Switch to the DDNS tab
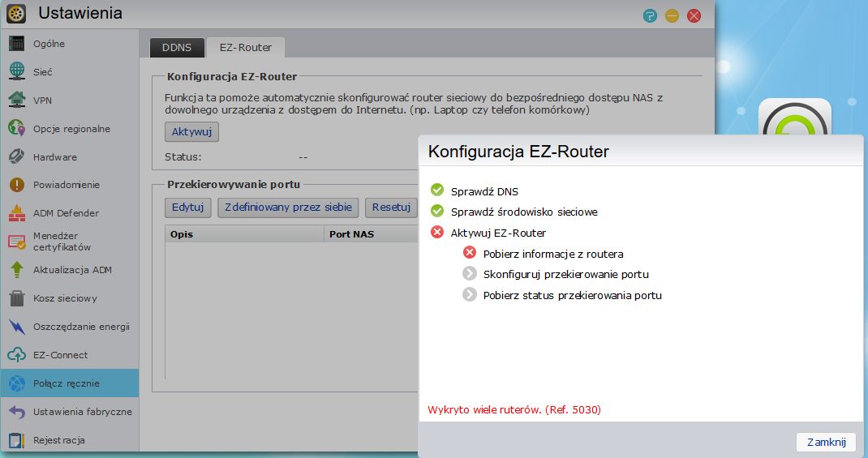Image resolution: width=868 pixels, height=458 pixels. tap(177, 48)
